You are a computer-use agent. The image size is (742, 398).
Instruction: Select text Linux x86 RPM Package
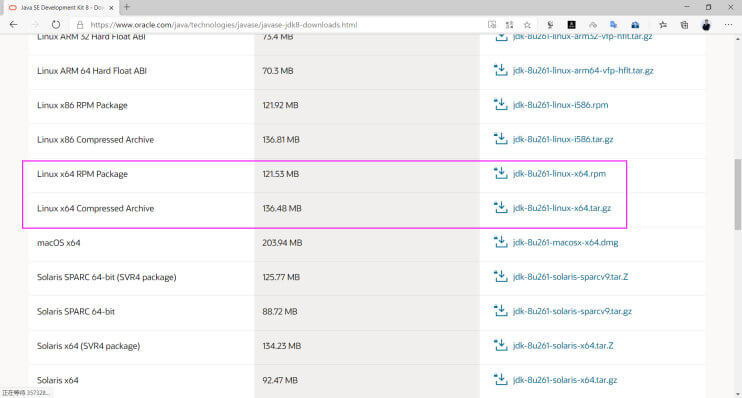(82, 105)
